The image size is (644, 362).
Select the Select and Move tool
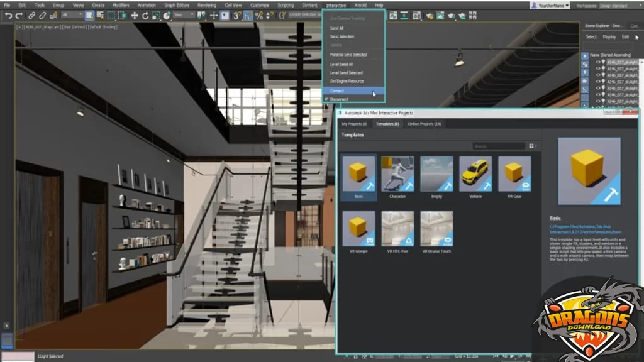135,15
